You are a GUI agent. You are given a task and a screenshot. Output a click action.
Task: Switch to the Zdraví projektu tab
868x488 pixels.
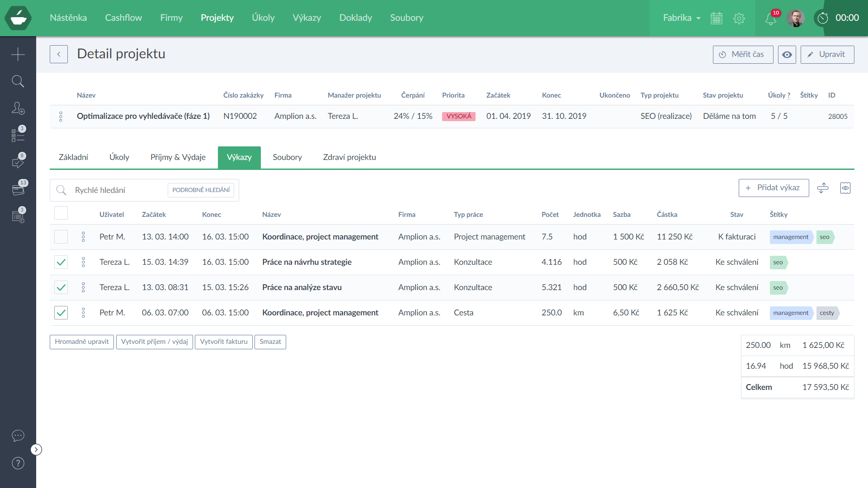[349, 157]
